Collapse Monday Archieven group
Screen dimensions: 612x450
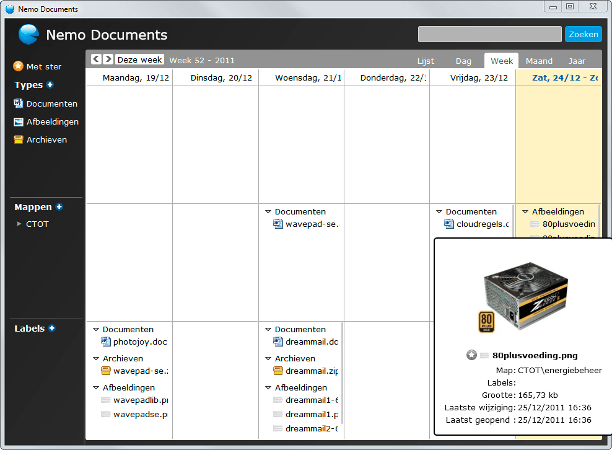pyautogui.click(x=96, y=358)
